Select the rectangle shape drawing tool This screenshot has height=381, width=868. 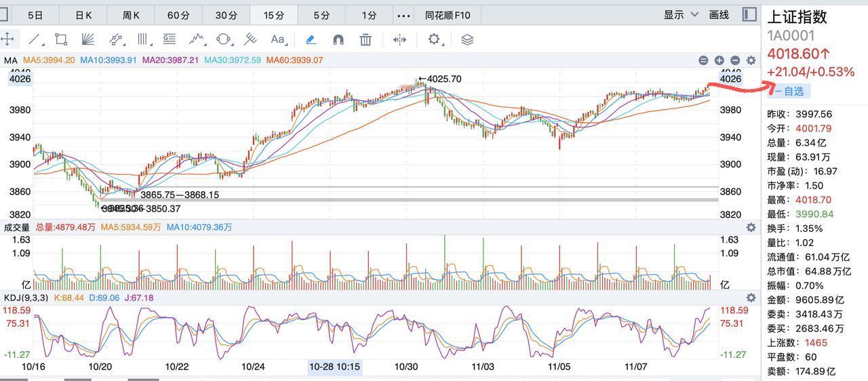point(61,39)
